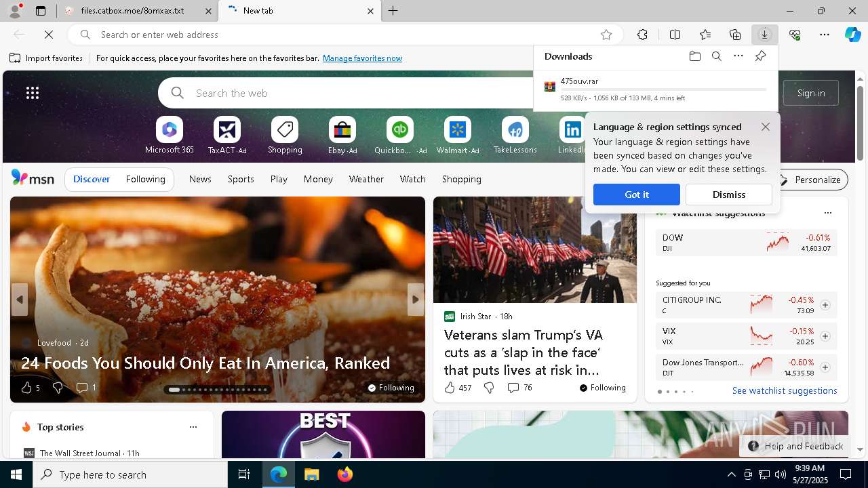Pin the Downloads panel
Screen dimensions: 868x488
pos(760,56)
